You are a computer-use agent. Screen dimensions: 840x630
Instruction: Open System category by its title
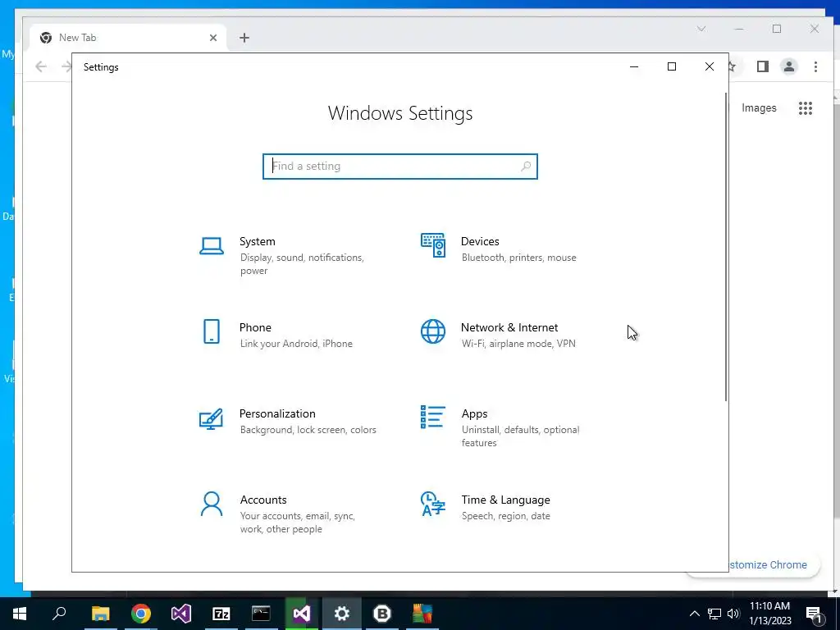(257, 241)
